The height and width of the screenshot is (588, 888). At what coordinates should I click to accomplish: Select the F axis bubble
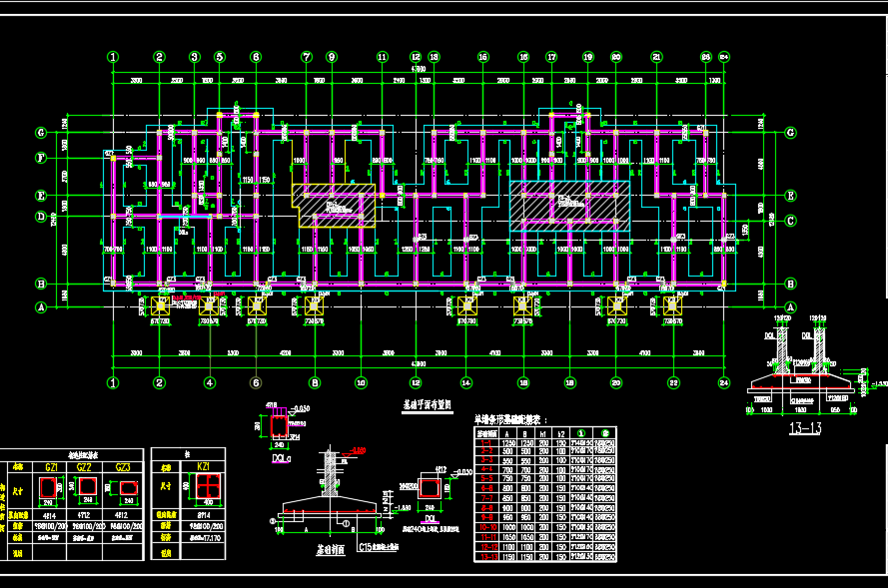click(41, 158)
